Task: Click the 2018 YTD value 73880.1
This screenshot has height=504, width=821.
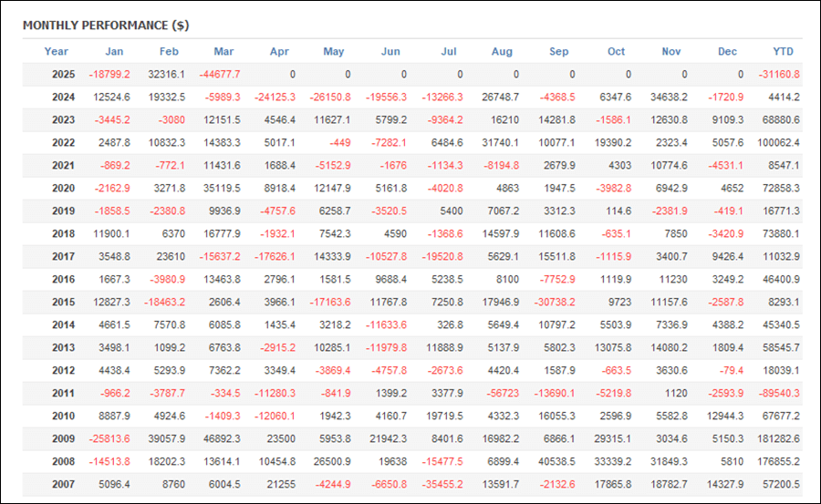Action: (781, 233)
